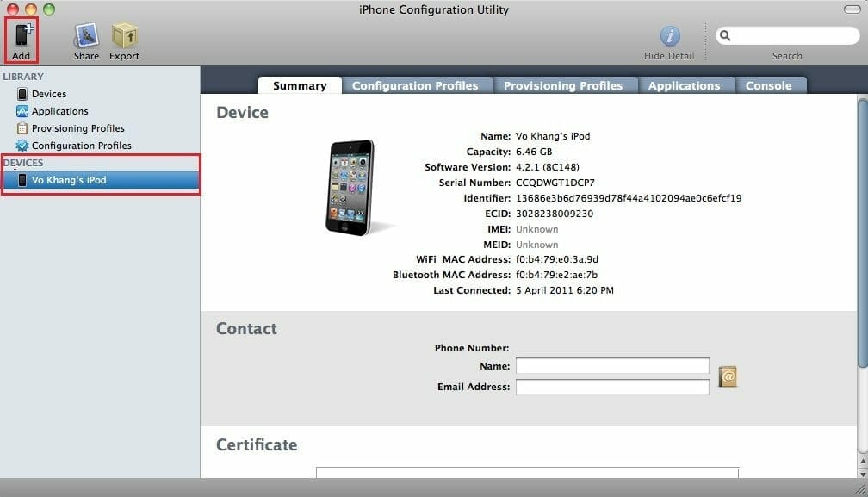
Task: Click the Export box icon
Action: (x=124, y=37)
